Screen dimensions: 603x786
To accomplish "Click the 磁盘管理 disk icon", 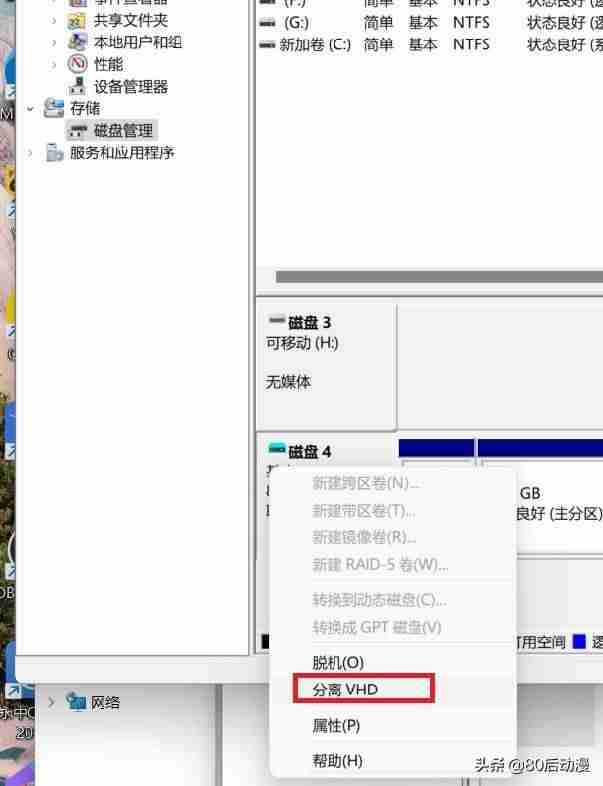I will pos(78,131).
